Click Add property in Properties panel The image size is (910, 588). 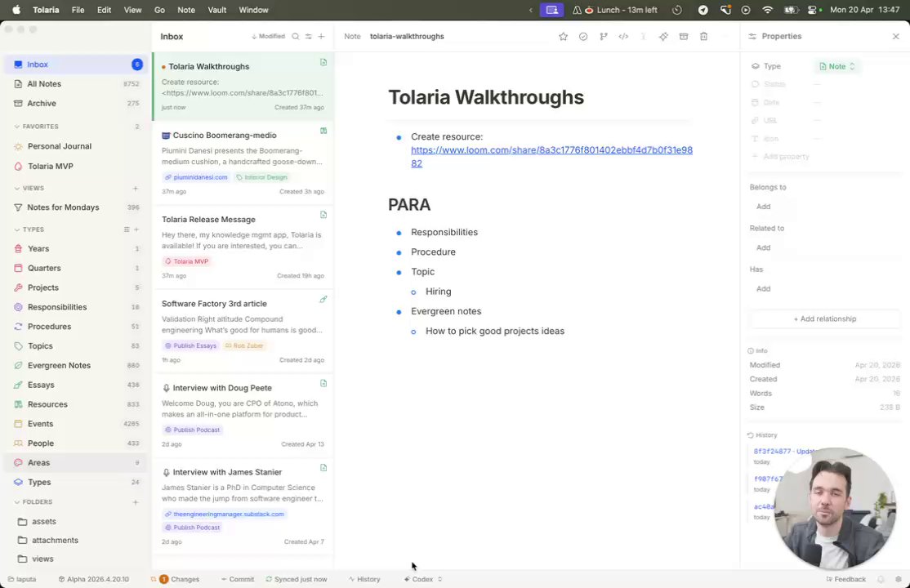pyautogui.click(x=781, y=157)
